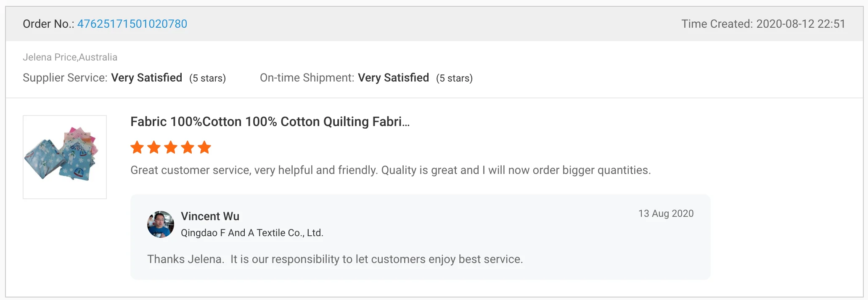
Task: Click Qingdao F And A Textile Co., Ltd.
Action: (x=252, y=233)
